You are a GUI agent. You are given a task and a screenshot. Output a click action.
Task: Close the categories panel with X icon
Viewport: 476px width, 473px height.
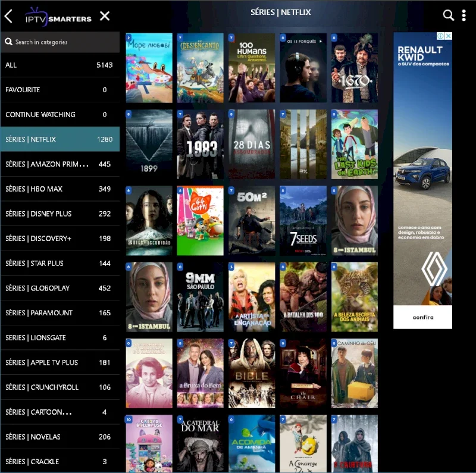click(x=105, y=16)
